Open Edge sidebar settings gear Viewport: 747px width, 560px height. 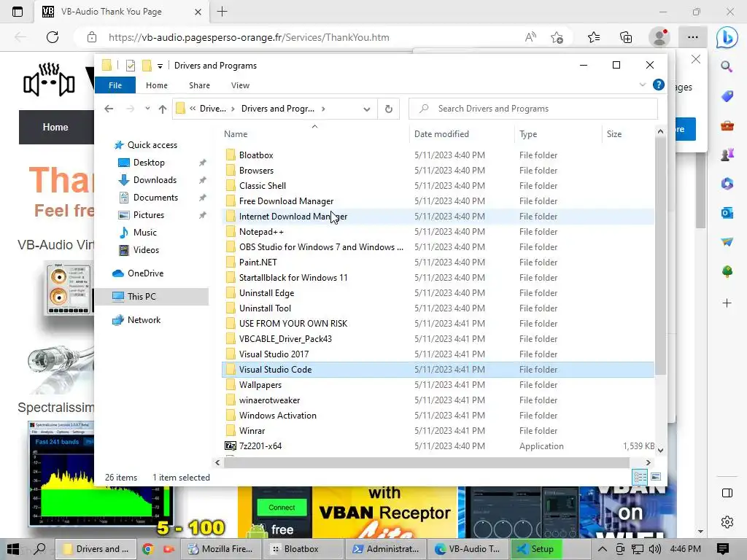point(727,522)
